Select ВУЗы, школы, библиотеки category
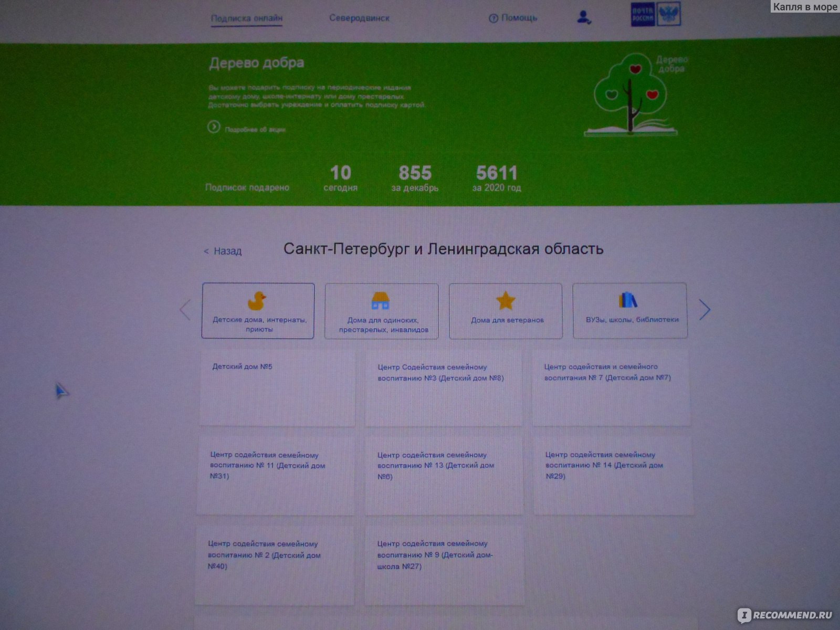The width and height of the screenshot is (840, 630). (x=630, y=311)
